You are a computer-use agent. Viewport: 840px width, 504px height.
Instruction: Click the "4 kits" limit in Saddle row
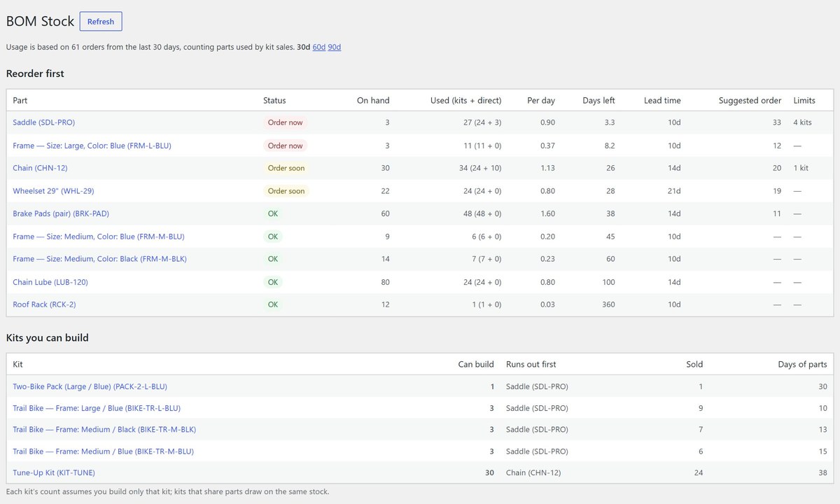[x=802, y=122]
